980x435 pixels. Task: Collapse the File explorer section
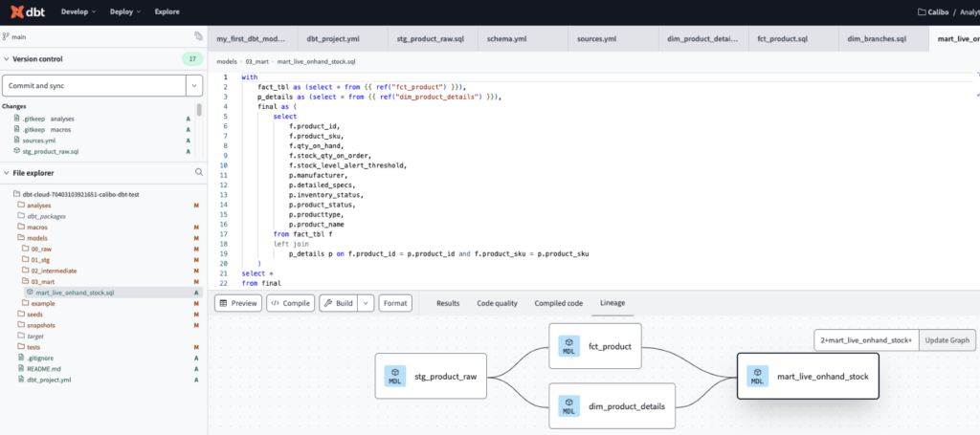7,173
